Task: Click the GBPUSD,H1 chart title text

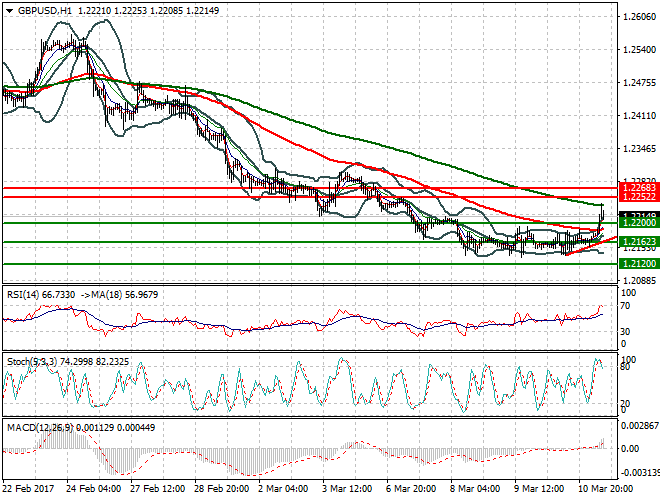Action: click(x=45, y=11)
